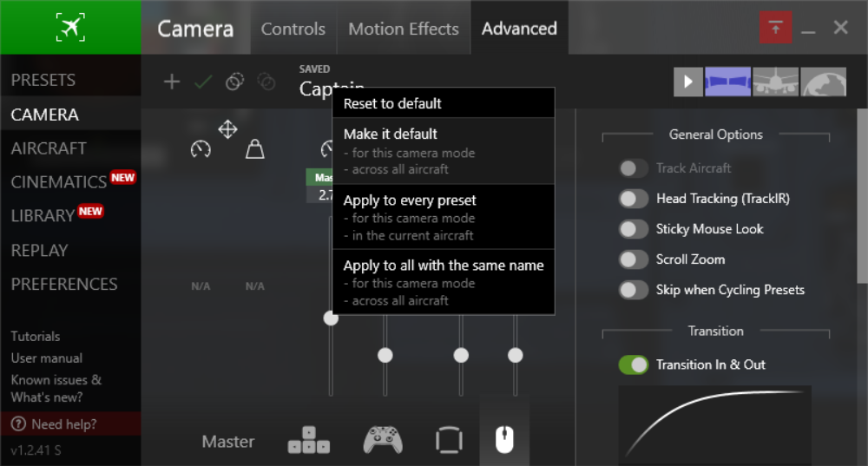Click the version text v1.2.41 S

(x=36, y=450)
